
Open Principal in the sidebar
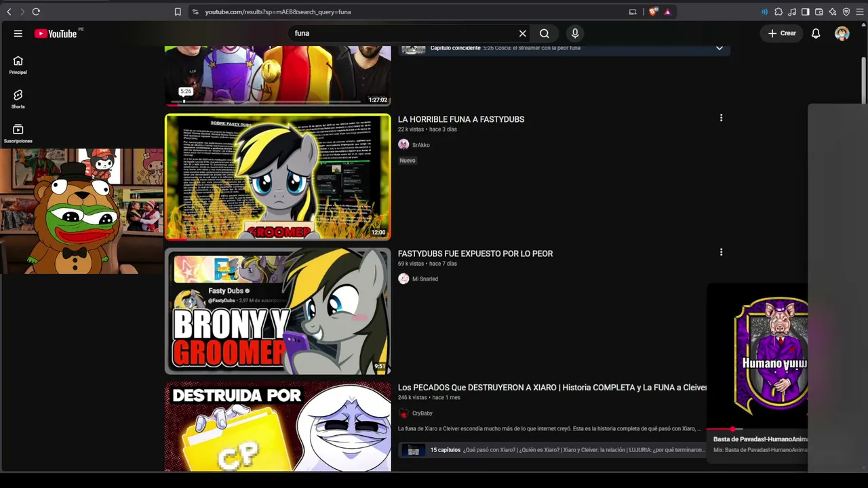point(18,64)
